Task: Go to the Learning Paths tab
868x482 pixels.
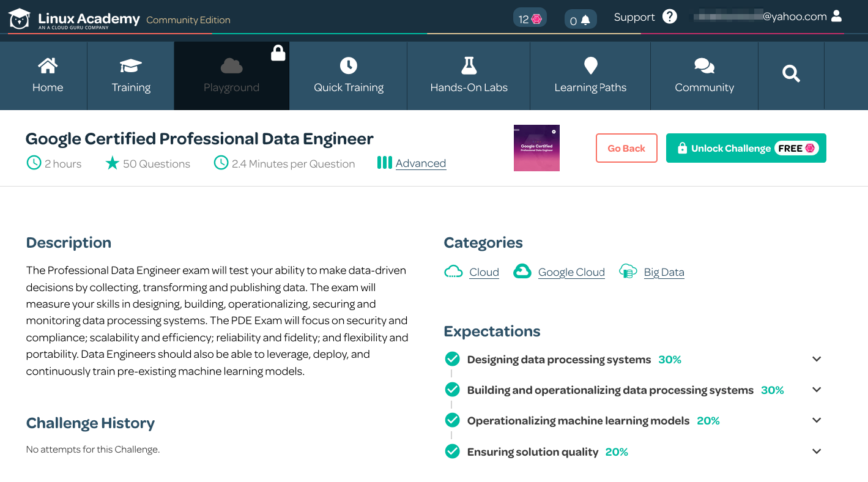Action: pos(590,76)
